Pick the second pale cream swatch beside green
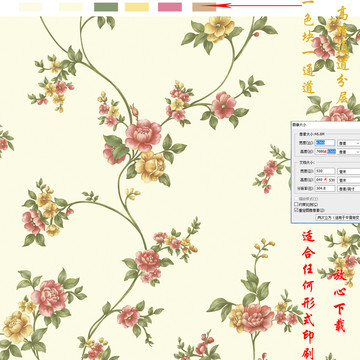The image size is (360, 360). click(71, 7)
